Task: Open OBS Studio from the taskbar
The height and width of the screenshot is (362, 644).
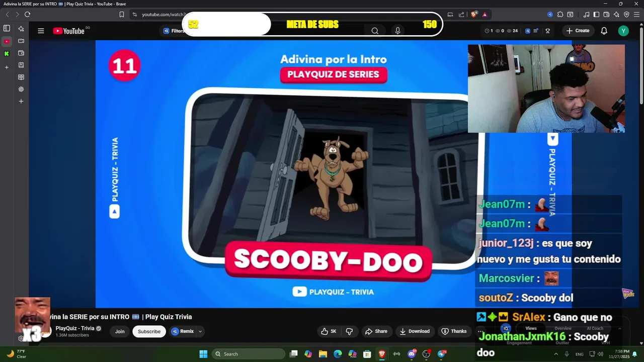Action: coord(427,354)
